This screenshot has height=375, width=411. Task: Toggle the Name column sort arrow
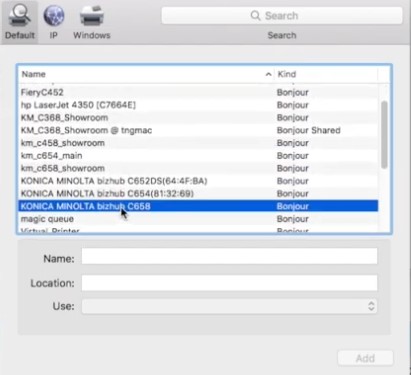coord(268,74)
